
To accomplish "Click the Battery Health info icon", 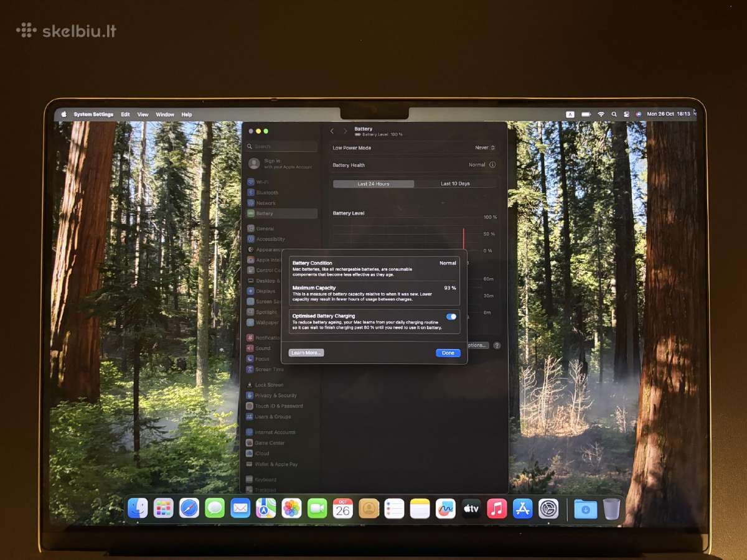I will 492,165.
